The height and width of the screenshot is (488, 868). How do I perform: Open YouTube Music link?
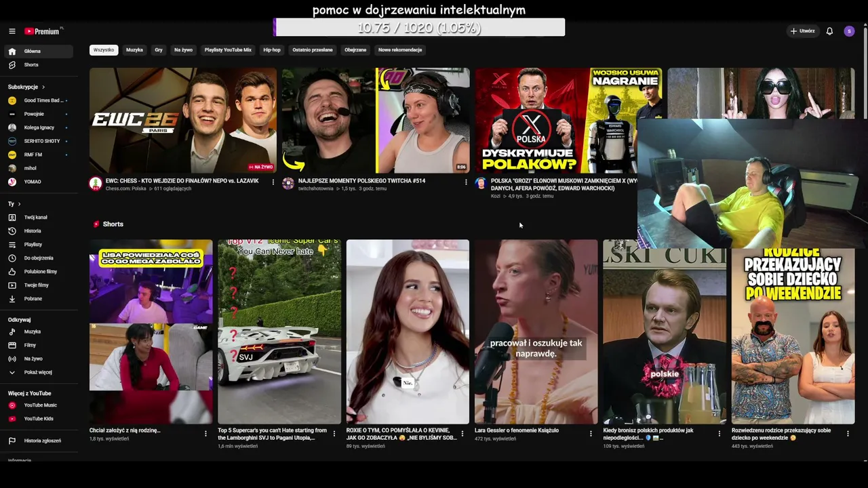pyautogui.click(x=39, y=405)
